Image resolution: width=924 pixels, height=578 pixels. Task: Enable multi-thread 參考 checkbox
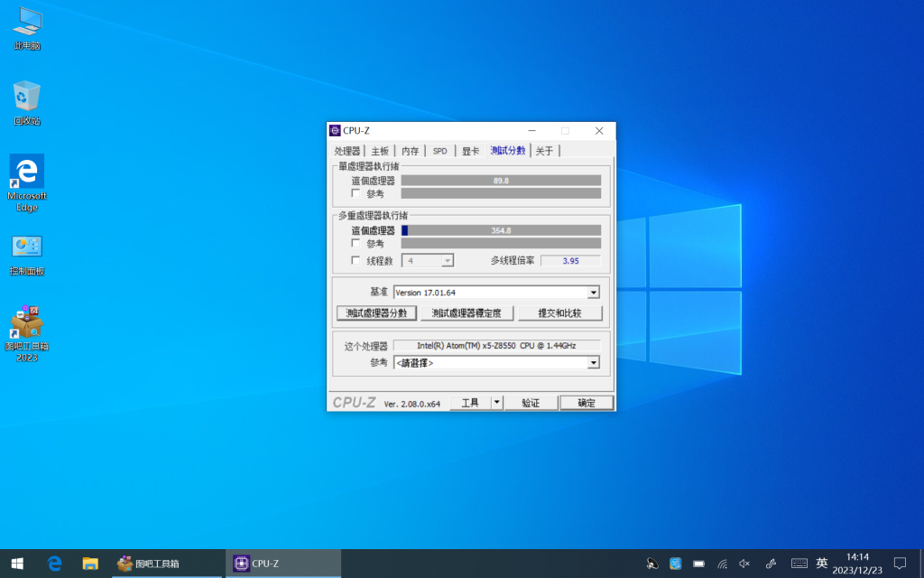(x=356, y=243)
